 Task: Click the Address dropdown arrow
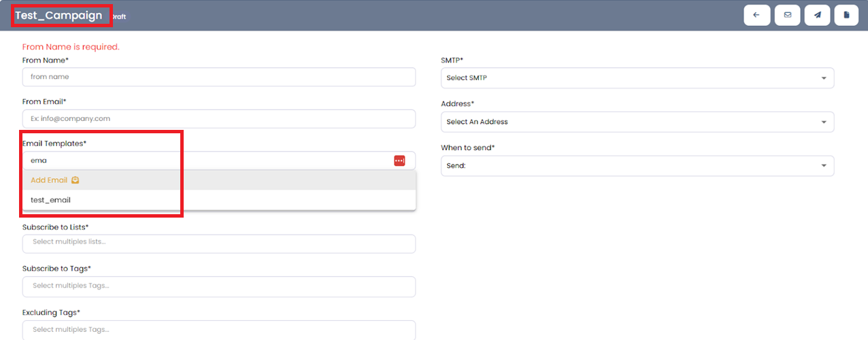coord(824,122)
